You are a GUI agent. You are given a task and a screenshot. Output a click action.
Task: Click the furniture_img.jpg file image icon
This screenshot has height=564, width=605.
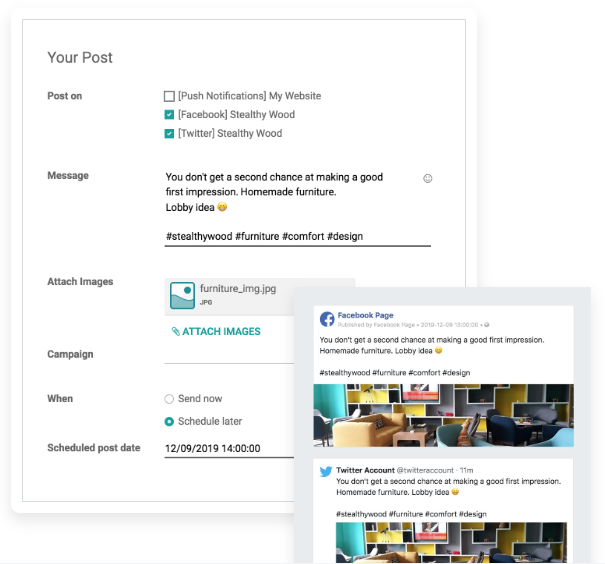[182, 295]
